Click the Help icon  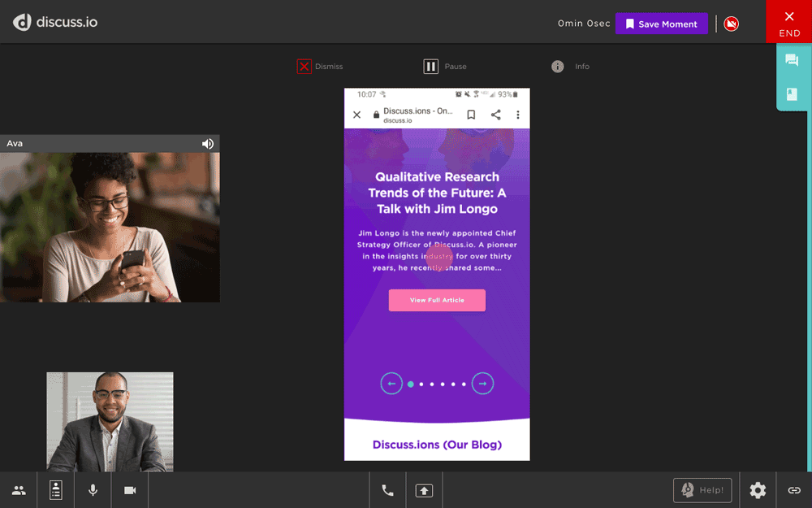pos(702,490)
